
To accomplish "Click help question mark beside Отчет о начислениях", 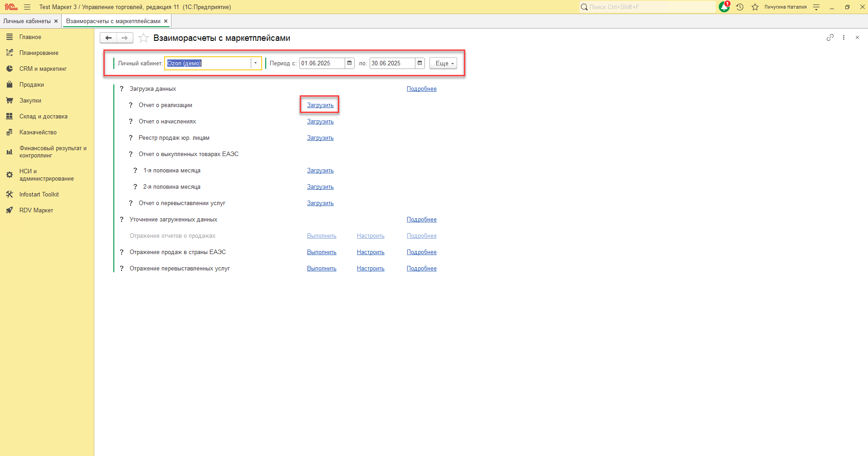I will 131,122.
